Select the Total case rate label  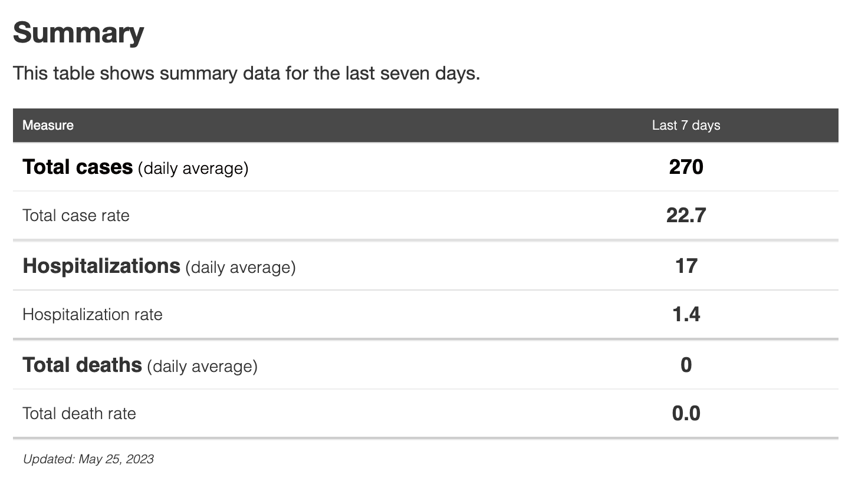tap(76, 216)
